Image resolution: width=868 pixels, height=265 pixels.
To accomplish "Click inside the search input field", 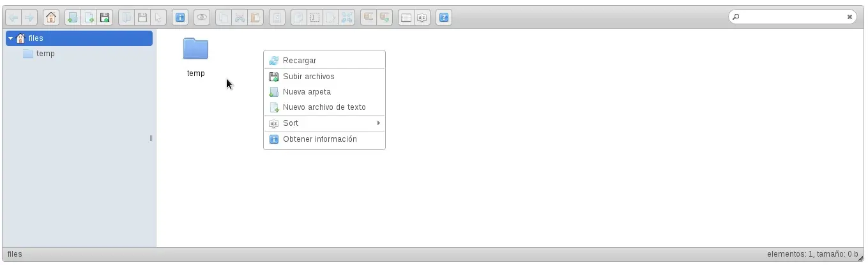I will [792, 17].
